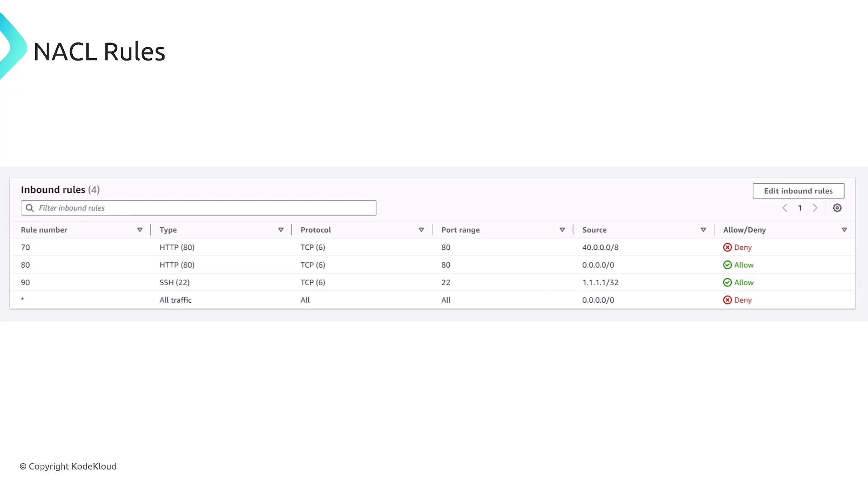The image size is (868, 488).
Task: Click the Deny icon on rule 70
Action: click(x=727, y=247)
